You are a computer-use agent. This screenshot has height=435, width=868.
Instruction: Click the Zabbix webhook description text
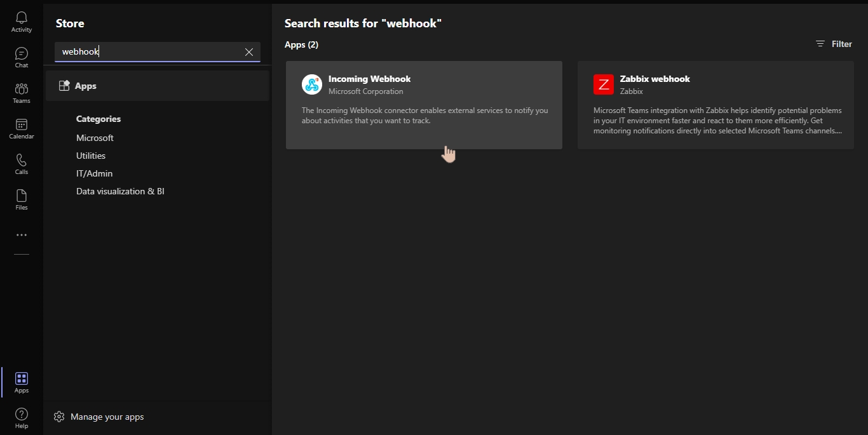(718, 121)
